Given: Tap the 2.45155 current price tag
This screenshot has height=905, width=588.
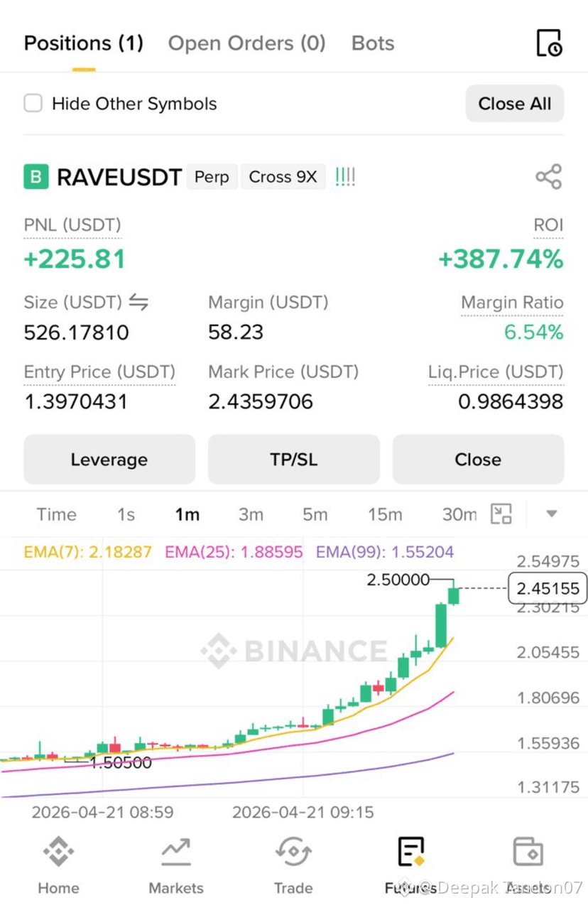Looking at the screenshot, I should click(548, 588).
